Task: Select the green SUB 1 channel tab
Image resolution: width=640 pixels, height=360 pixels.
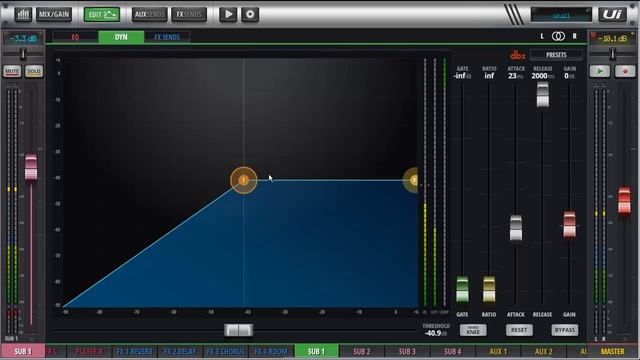Action: [x=316, y=351]
